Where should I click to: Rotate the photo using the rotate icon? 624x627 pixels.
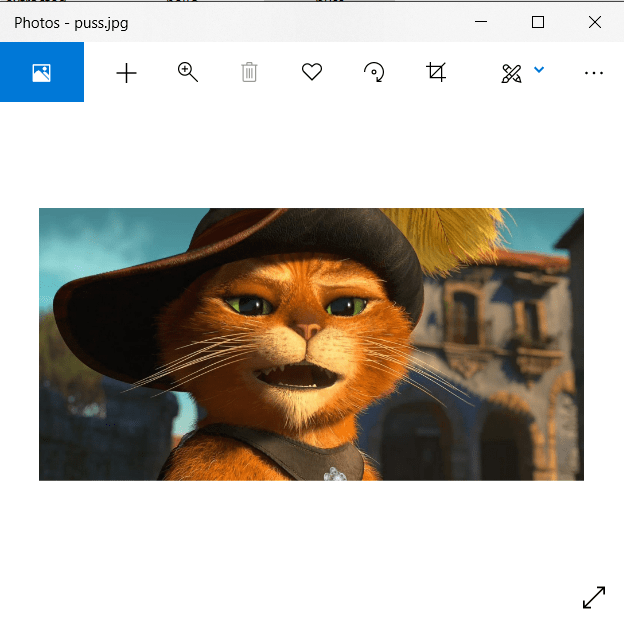(x=374, y=72)
